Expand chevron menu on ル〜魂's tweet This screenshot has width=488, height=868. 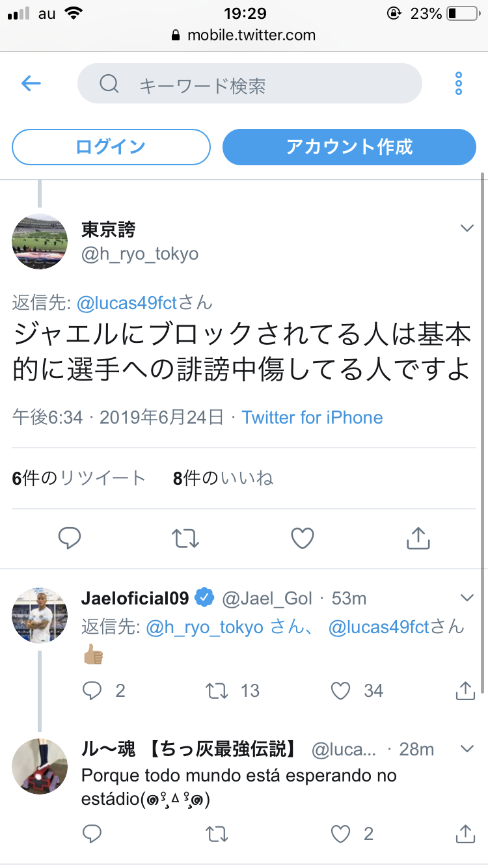[467, 749]
